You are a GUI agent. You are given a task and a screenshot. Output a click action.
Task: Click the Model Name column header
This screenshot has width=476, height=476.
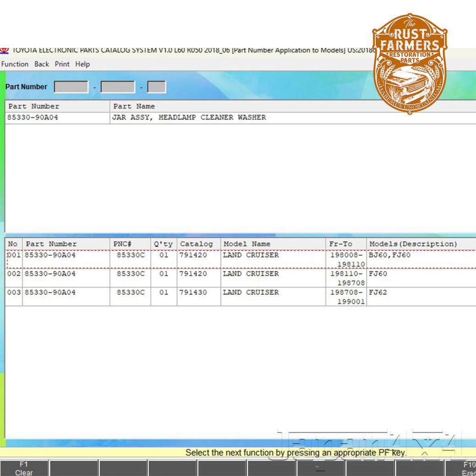pyautogui.click(x=273, y=244)
